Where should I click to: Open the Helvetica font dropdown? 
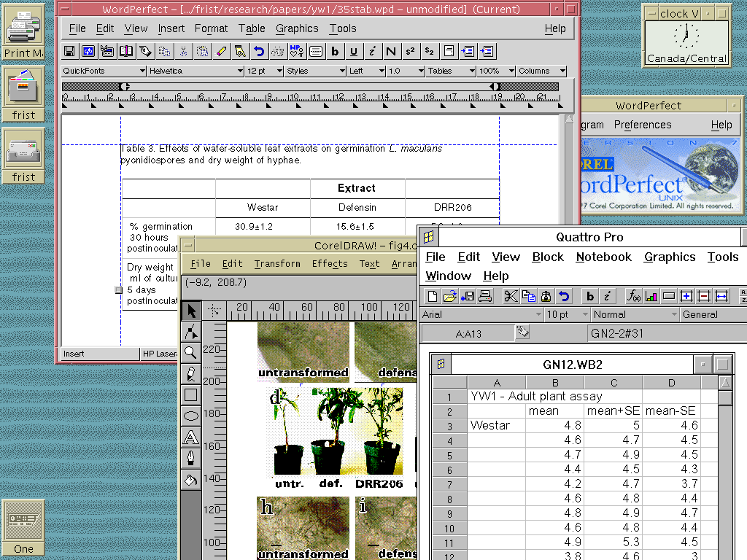[x=196, y=71]
